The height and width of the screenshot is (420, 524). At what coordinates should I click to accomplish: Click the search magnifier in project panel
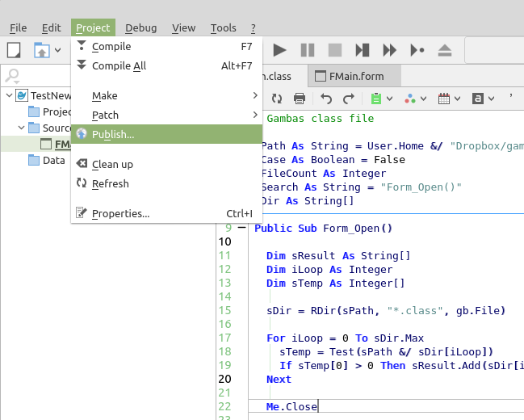(x=13, y=76)
